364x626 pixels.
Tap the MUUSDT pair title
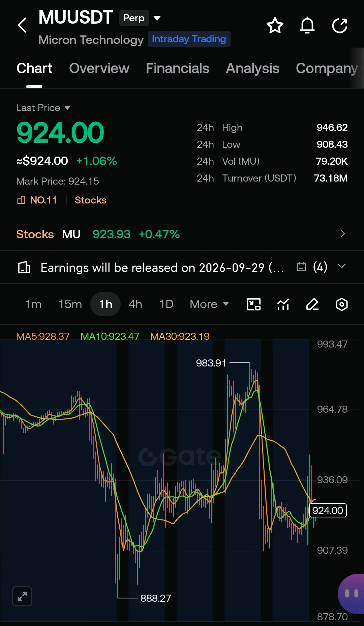tap(75, 17)
